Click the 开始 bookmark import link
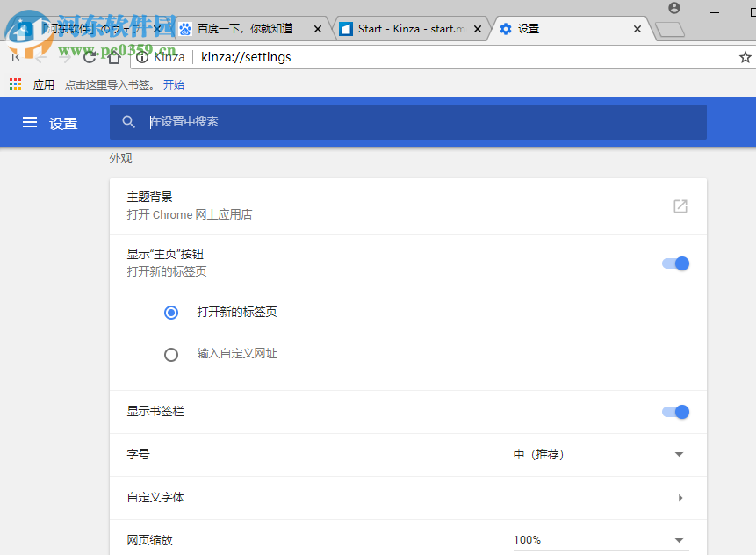The width and height of the screenshot is (756, 555). pos(173,83)
